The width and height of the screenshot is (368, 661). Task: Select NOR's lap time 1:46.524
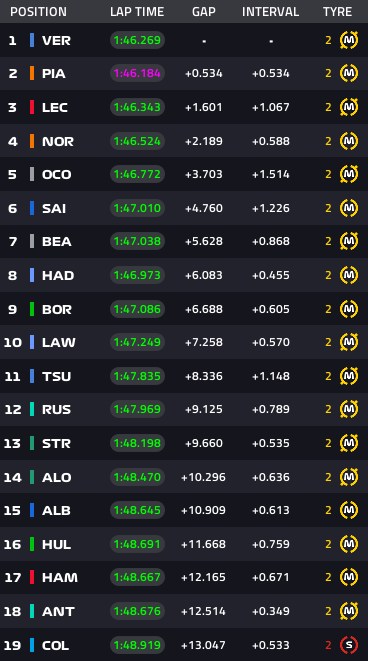(137, 141)
